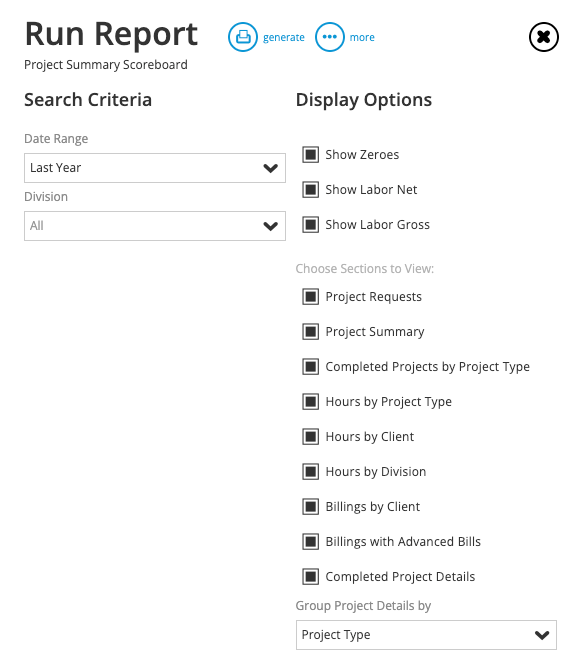
Task: Toggle Project Summary section checkbox
Action: click(x=310, y=332)
